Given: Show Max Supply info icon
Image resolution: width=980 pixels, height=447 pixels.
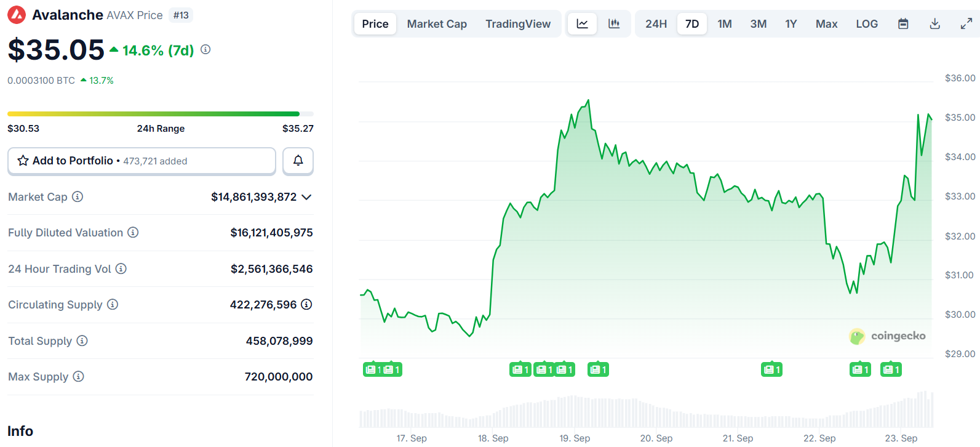Looking at the screenshot, I should 78,376.
